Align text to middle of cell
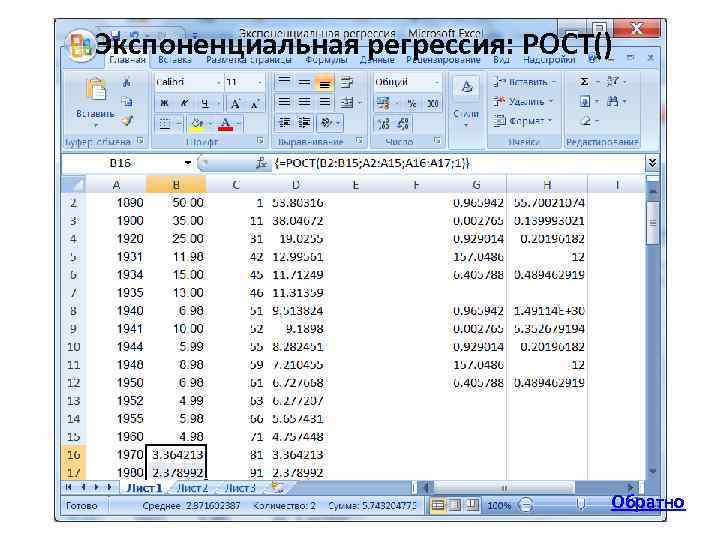Viewport: 720px width, 540px height. 304,82
